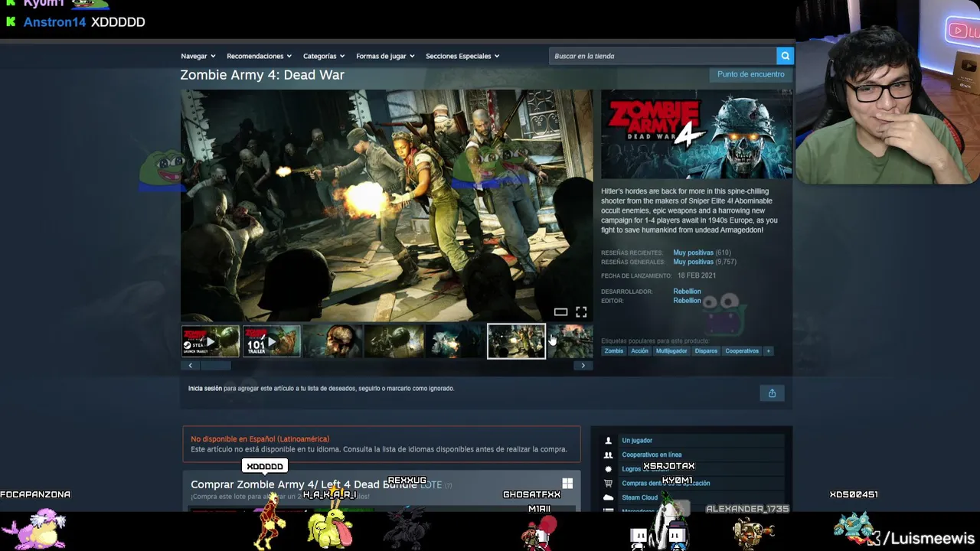Click the Windows platform icon on bundle
Screen dimensions: 980x551
click(x=567, y=484)
